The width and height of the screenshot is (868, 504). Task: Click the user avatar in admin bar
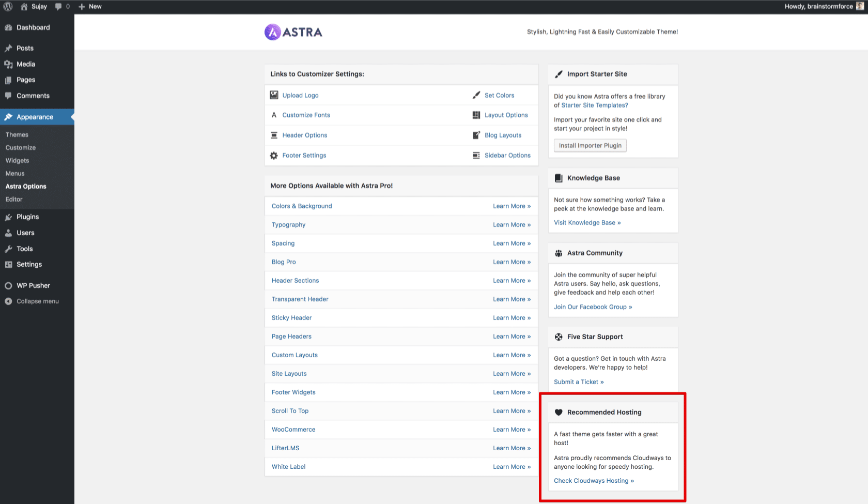[860, 7]
